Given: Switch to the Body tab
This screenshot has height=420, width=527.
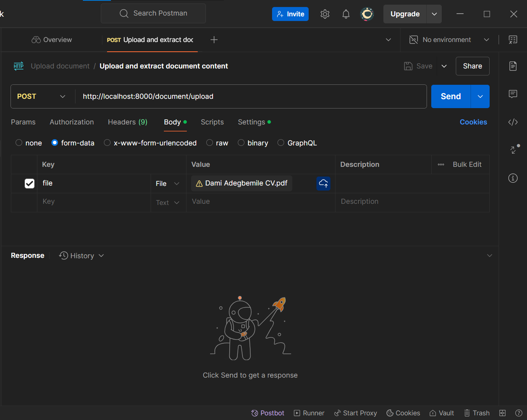Looking at the screenshot, I should 175,122.
